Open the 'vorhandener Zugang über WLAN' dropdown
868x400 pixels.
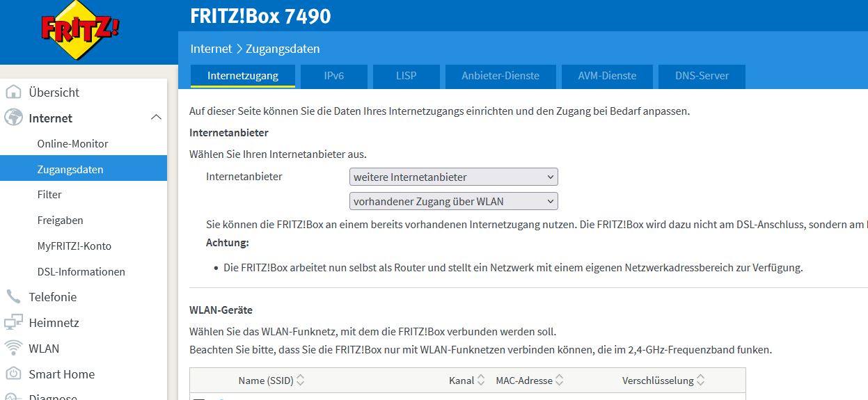(x=453, y=202)
